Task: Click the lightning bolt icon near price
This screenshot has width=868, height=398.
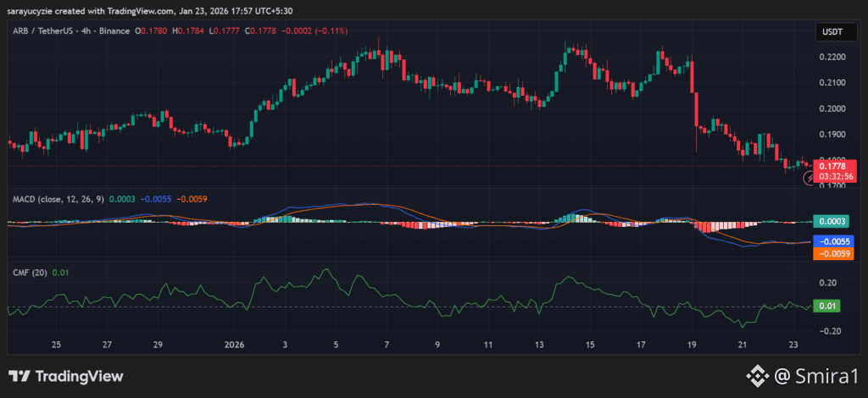Action: click(809, 179)
